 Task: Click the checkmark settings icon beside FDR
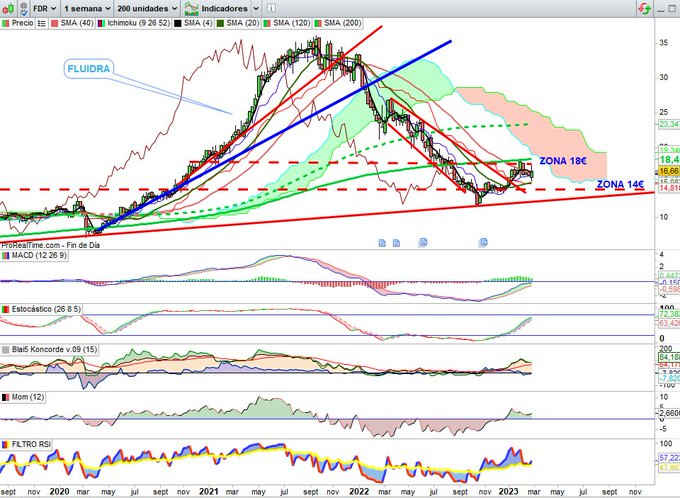pos(24,8)
